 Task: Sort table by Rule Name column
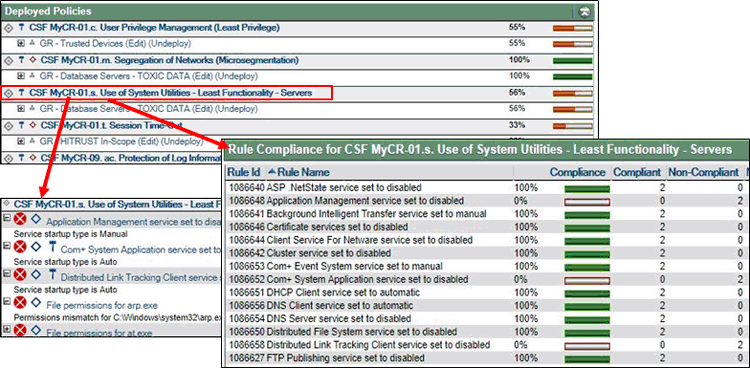click(303, 172)
